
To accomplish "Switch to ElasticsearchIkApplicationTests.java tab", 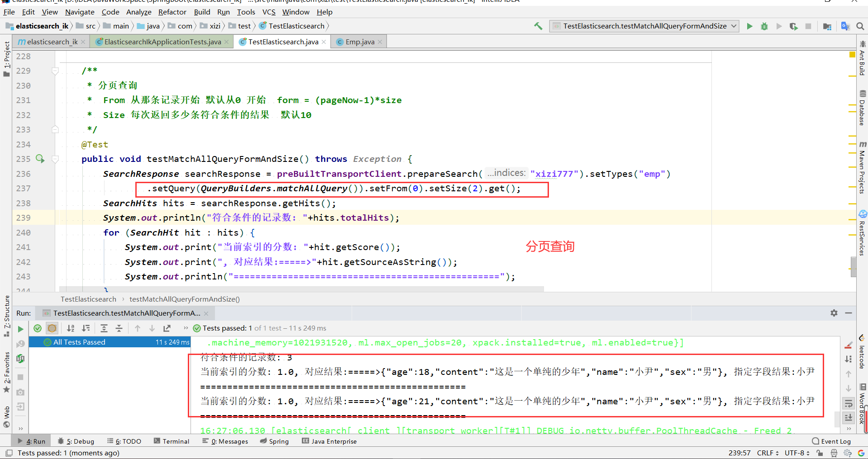I will (x=162, y=42).
